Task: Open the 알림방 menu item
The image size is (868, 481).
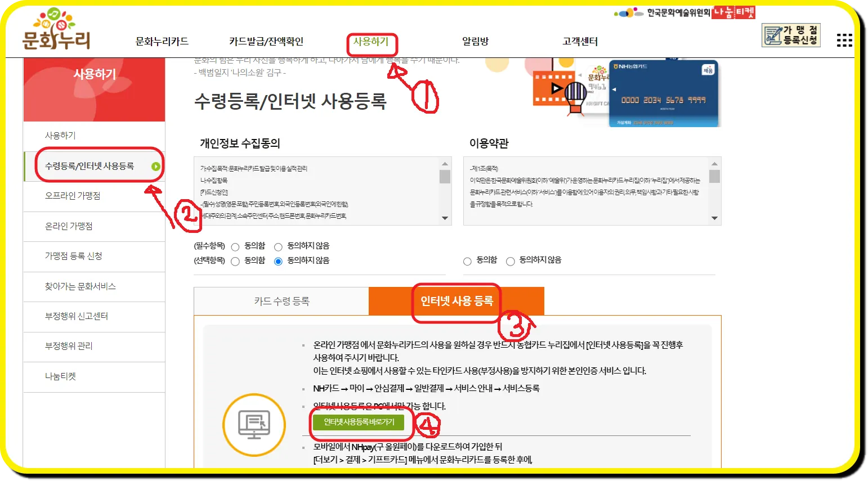Action: click(476, 41)
